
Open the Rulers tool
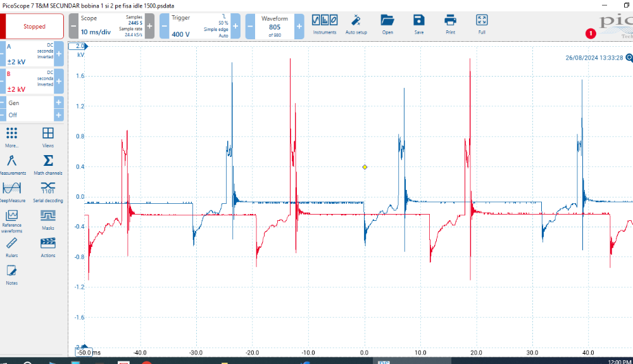pos(11,246)
